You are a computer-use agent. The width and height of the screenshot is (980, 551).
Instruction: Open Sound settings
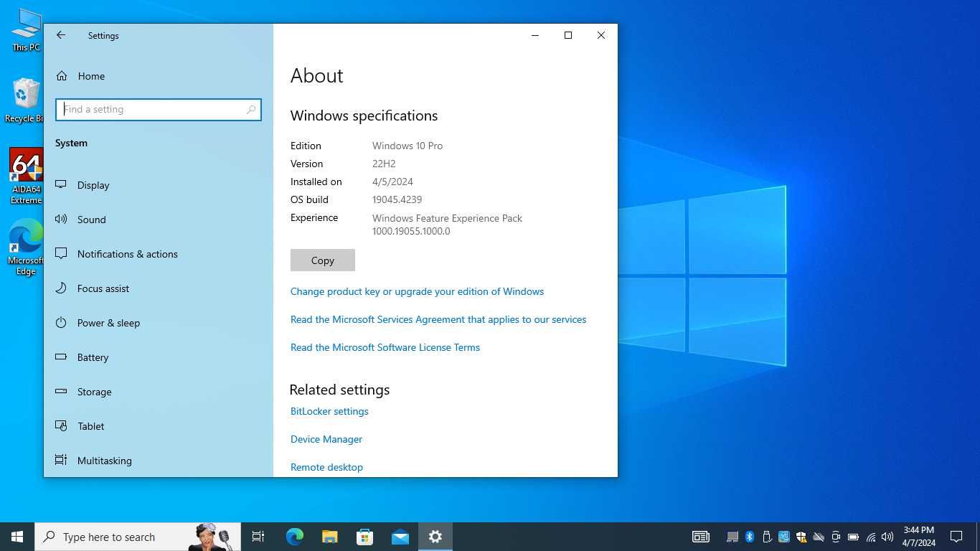158,220
